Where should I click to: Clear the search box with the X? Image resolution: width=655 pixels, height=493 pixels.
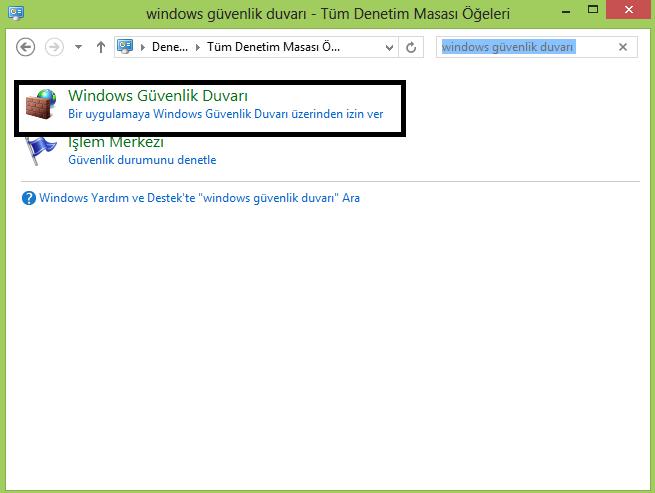click(x=623, y=47)
